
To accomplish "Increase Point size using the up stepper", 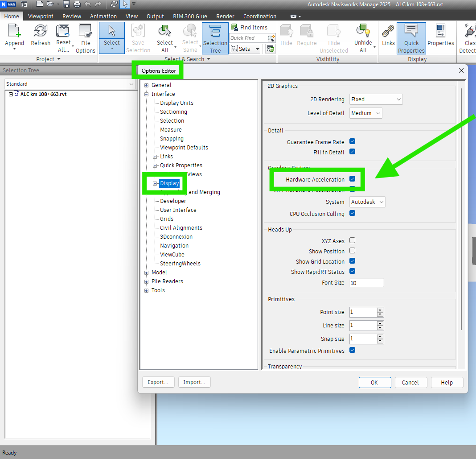I will pyautogui.click(x=380, y=310).
